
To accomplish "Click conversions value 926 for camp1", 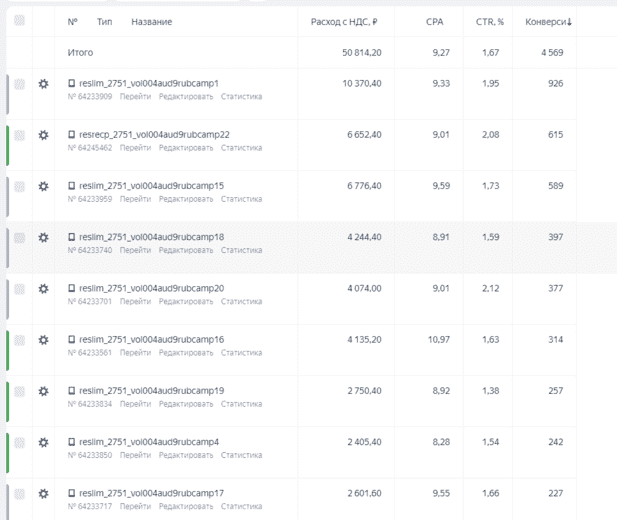I will coord(555,83).
